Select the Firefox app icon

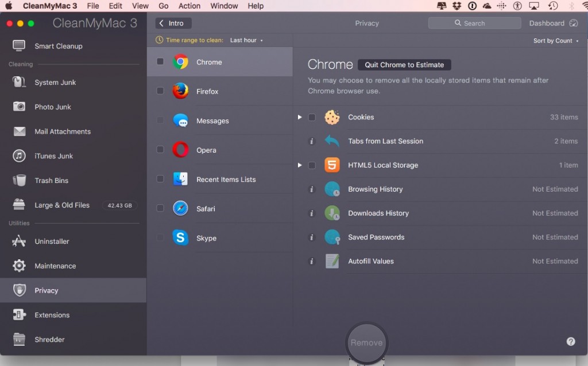180,91
